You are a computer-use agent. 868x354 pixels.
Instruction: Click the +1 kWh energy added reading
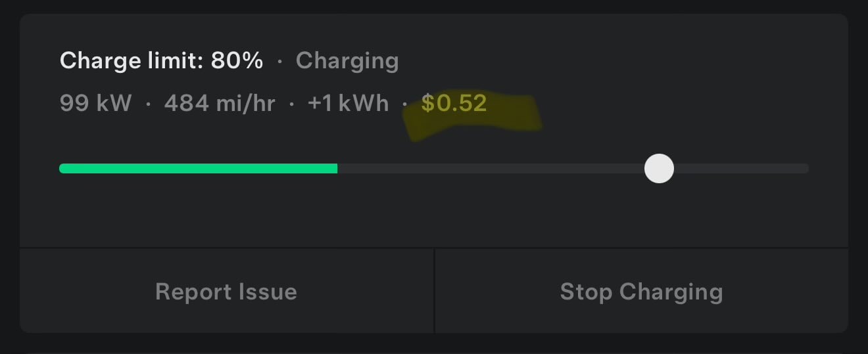pyautogui.click(x=348, y=103)
